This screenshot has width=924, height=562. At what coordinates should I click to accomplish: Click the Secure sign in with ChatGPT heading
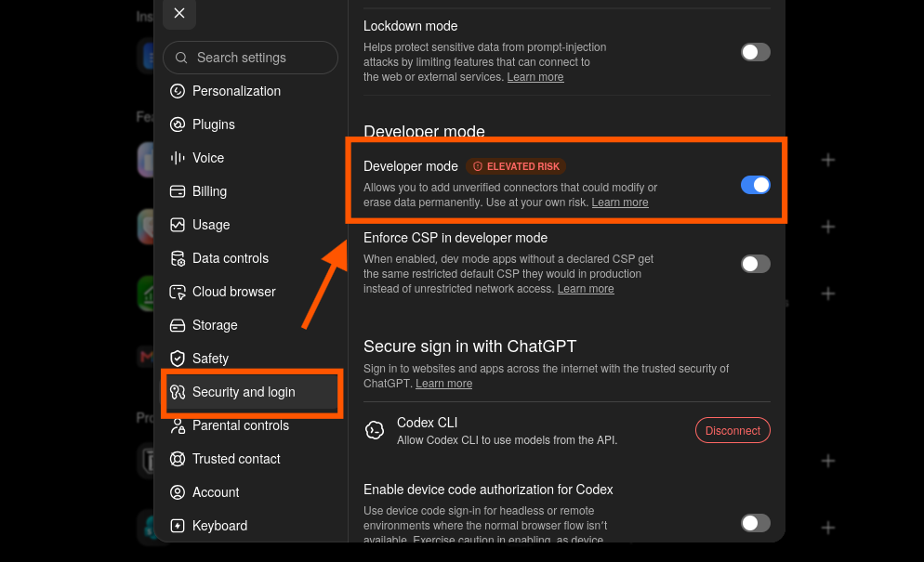pos(469,346)
